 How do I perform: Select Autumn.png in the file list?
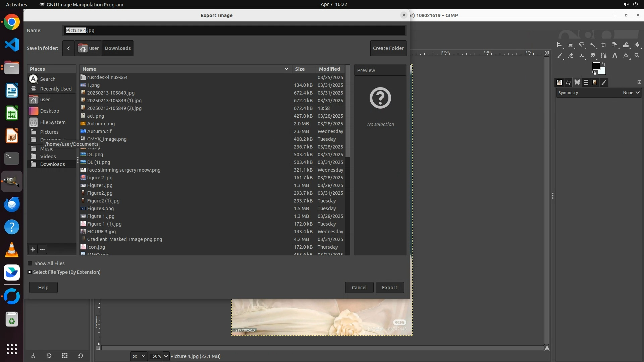(x=101, y=124)
